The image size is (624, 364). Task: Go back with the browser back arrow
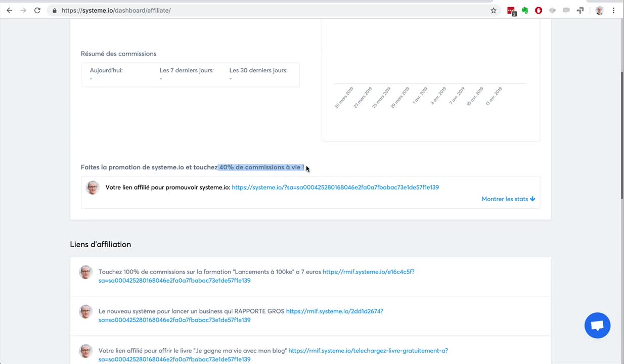9,10
